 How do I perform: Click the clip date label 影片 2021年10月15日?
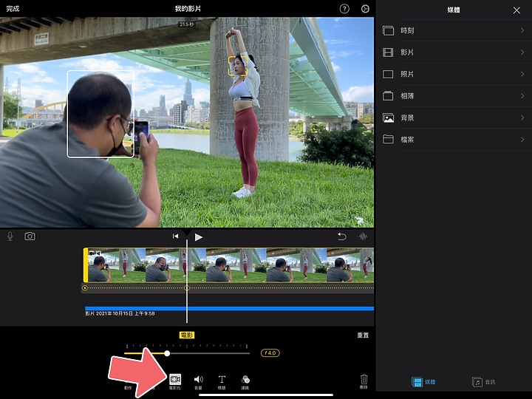(x=120, y=313)
